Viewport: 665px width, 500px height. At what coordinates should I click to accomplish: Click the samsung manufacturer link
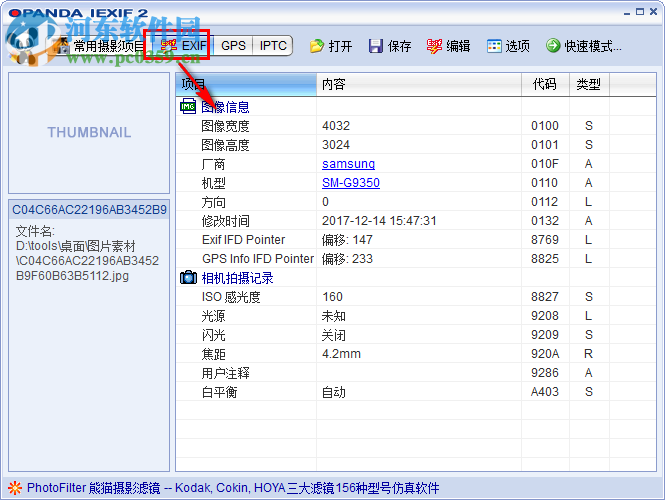tap(348, 164)
